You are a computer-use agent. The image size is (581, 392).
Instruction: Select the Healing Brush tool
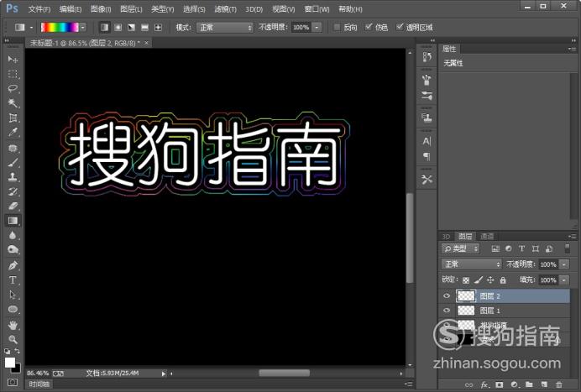click(x=13, y=149)
